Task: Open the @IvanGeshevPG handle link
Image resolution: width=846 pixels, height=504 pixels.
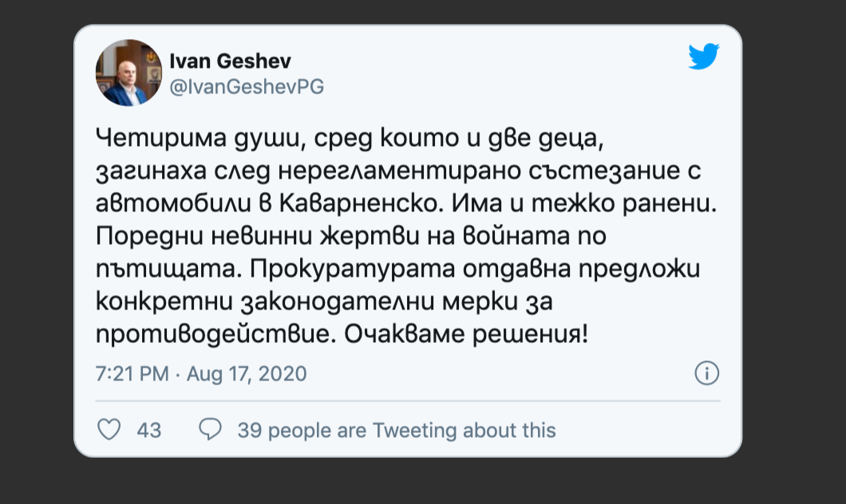Action: point(247,87)
